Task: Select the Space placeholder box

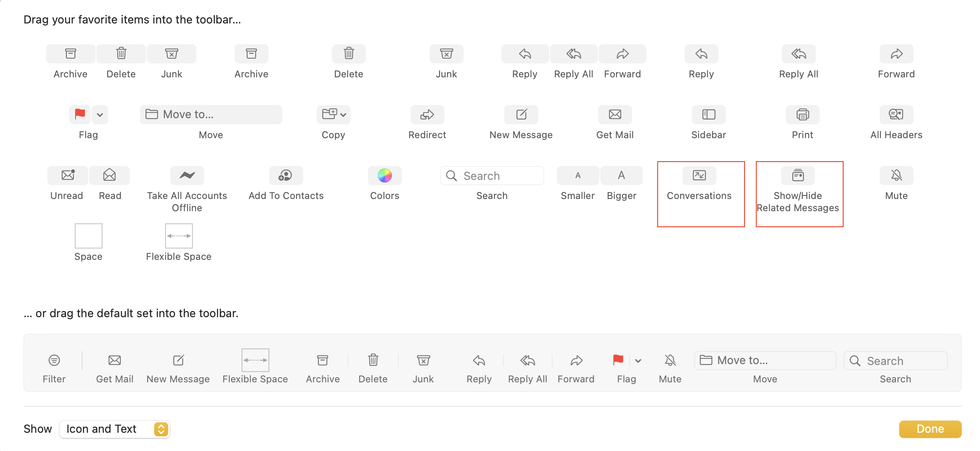Action: (x=89, y=236)
